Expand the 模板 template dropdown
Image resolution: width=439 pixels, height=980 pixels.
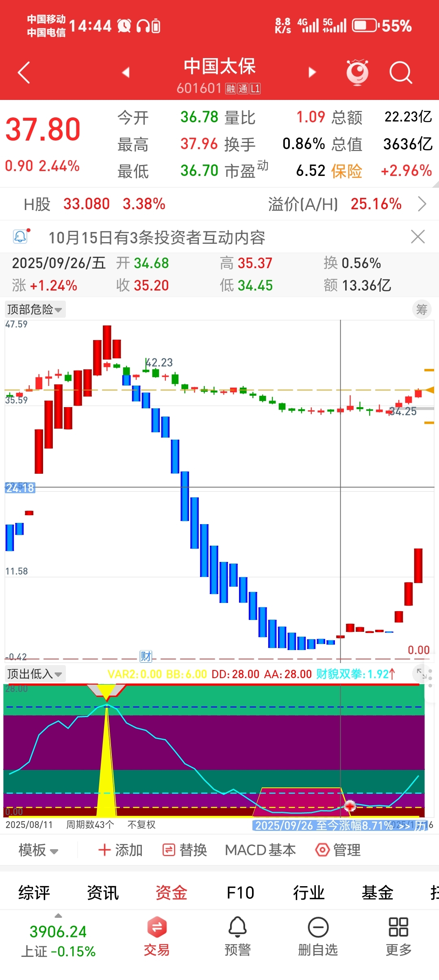[x=39, y=850]
